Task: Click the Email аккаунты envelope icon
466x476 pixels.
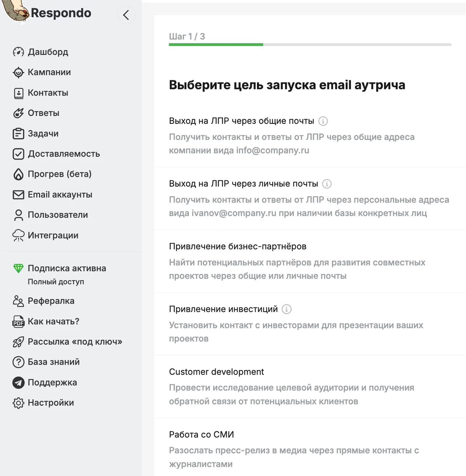Action: point(18,195)
